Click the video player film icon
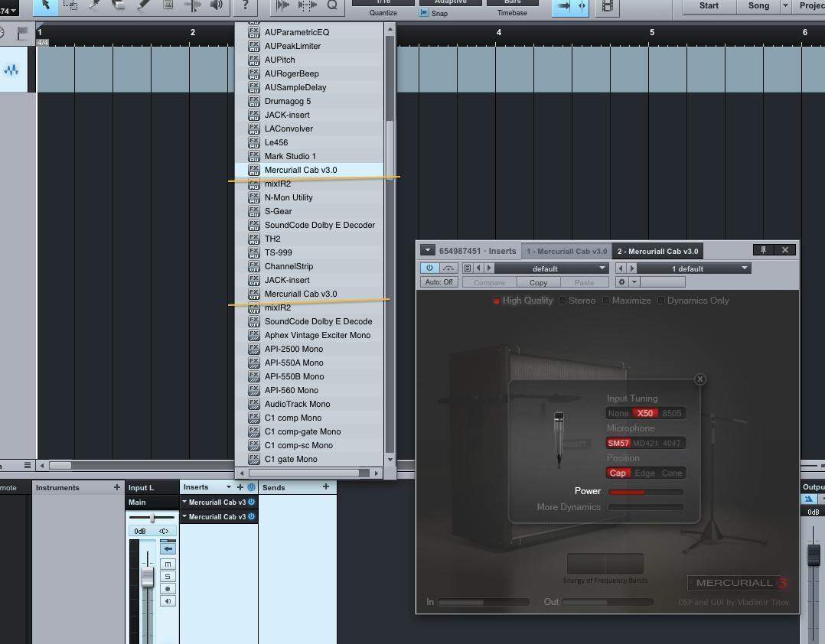The height and width of the screenshot is (644, 825). pos(608,6)
